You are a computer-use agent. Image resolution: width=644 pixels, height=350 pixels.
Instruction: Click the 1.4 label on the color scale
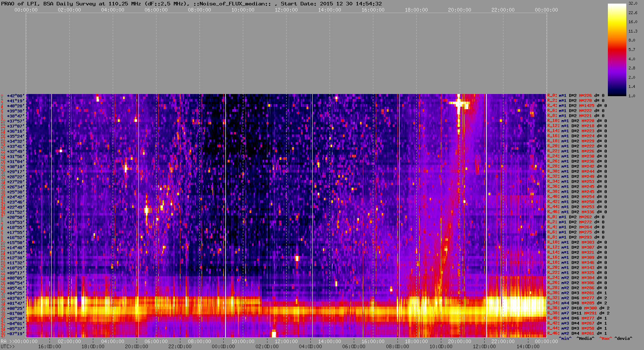click(632, 87)
